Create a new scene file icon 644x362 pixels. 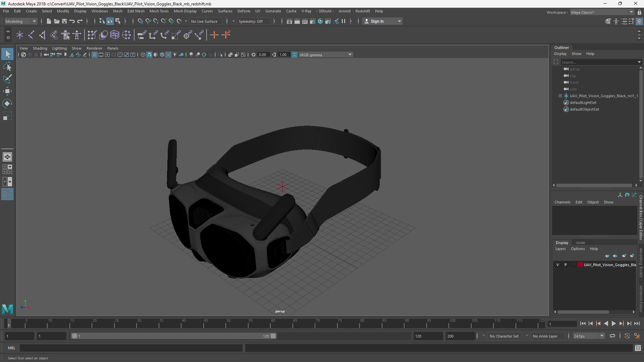[49, 21]
